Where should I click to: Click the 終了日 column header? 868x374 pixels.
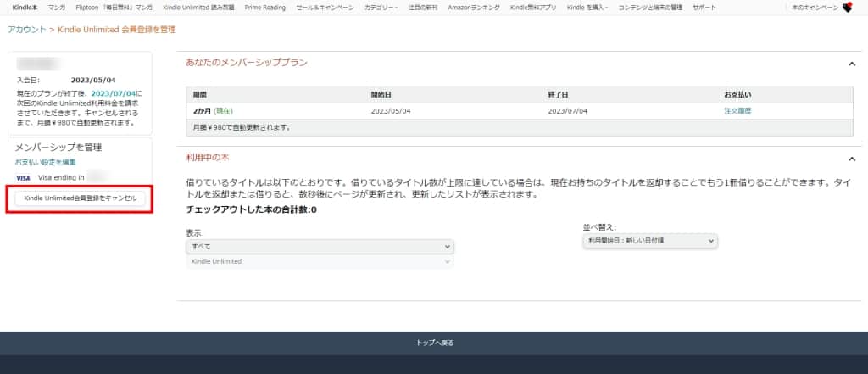tap(558, 95)
